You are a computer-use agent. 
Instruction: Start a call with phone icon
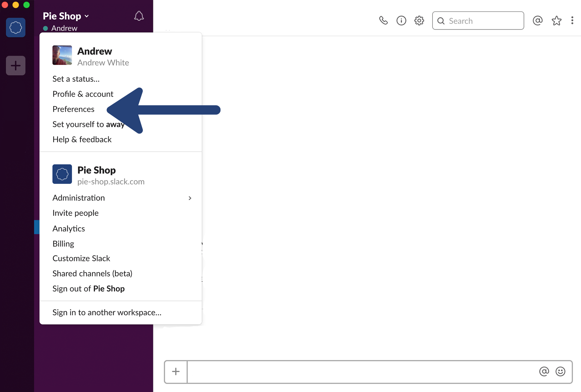383,21
